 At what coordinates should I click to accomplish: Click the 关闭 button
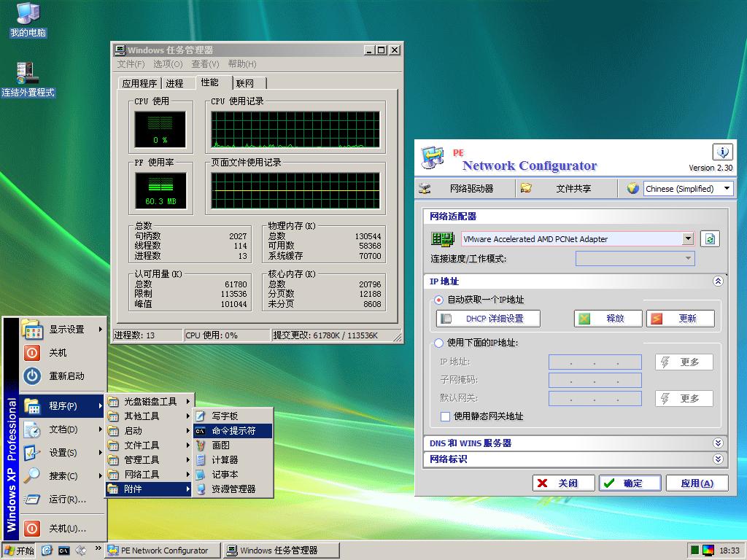(564, 483)
